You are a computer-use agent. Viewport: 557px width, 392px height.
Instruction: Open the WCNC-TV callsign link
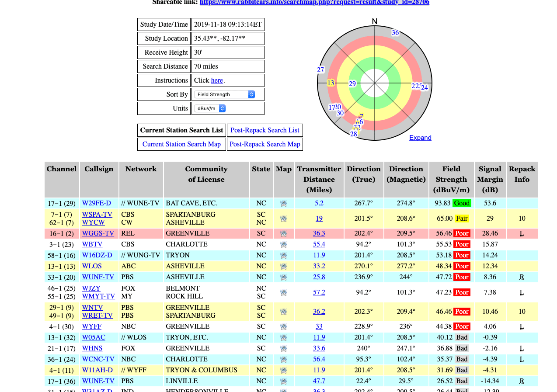(98, 359)
